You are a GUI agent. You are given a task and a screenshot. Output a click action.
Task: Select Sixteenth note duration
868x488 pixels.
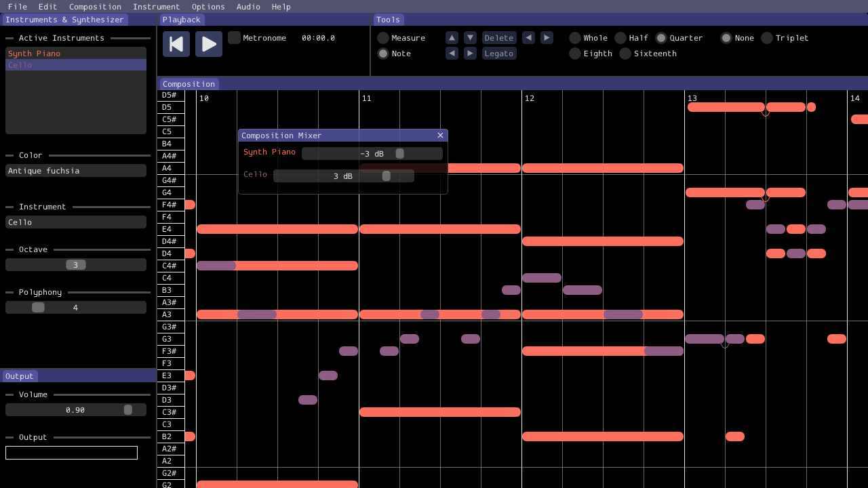coord(625,54)
